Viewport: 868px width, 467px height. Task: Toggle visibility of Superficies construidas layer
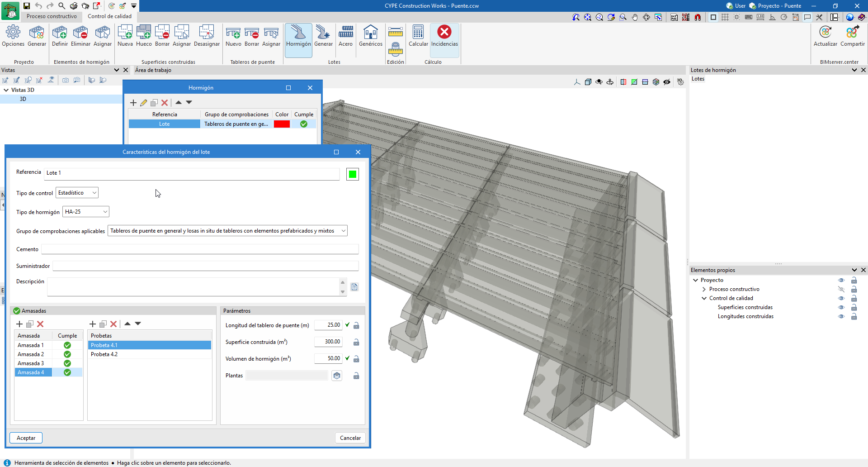pos(841,308)
